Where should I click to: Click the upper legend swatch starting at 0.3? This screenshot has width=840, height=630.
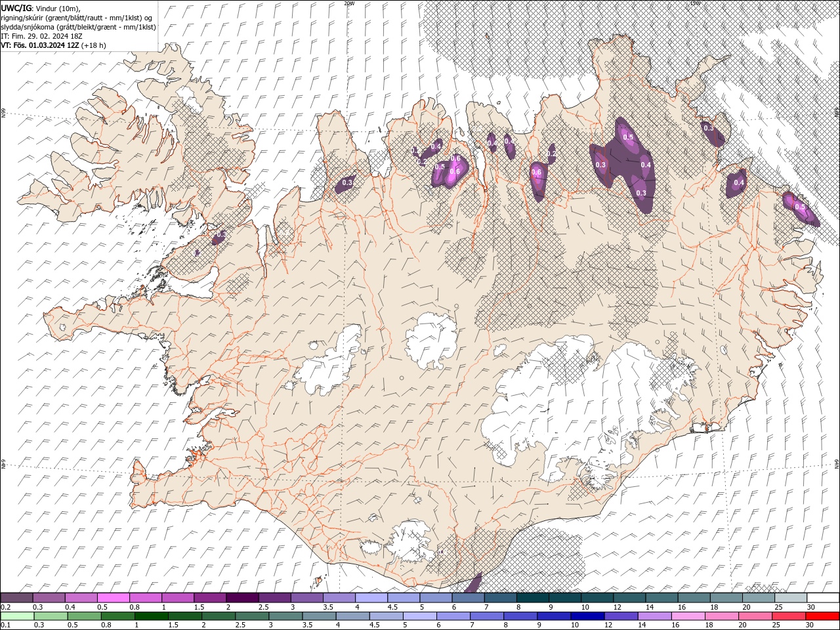pos(49,597)
